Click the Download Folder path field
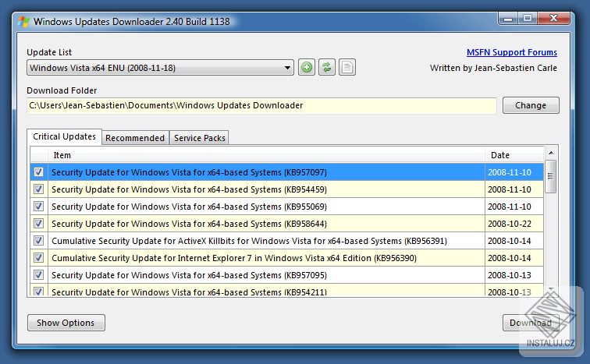Viewport: 590px width, 364px height. click(x=262, y=105)
